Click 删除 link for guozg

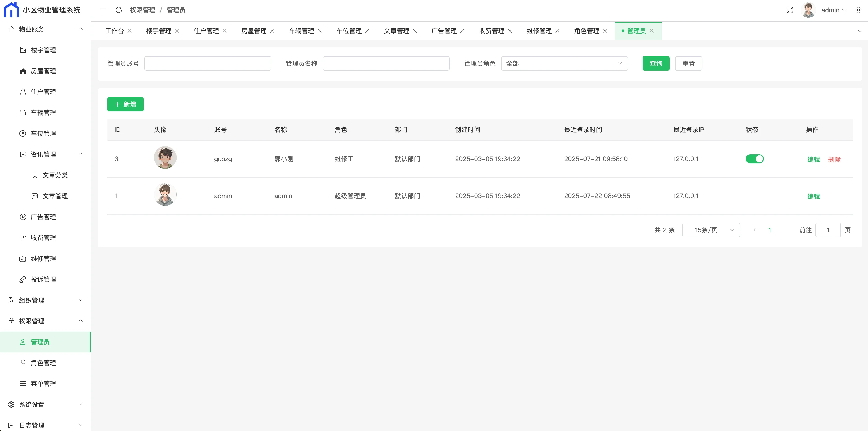(x=834, y=160)
